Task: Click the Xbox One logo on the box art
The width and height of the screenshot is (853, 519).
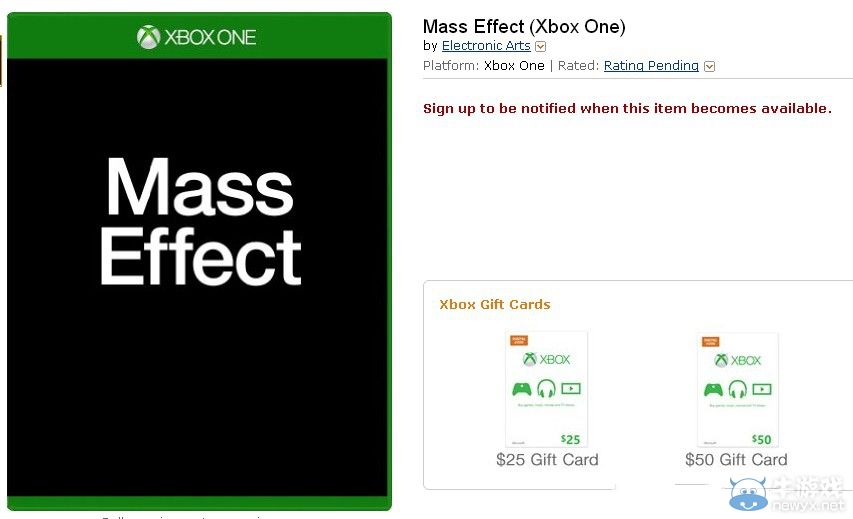Action: (x=197, y=38)
